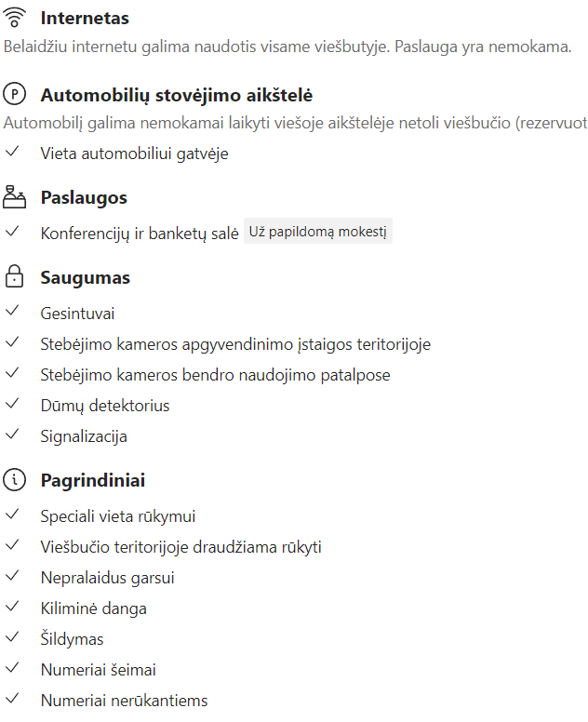Click the Saugumas section heading
The height and width of the screenshot is (722, 588).
point(86,277)
